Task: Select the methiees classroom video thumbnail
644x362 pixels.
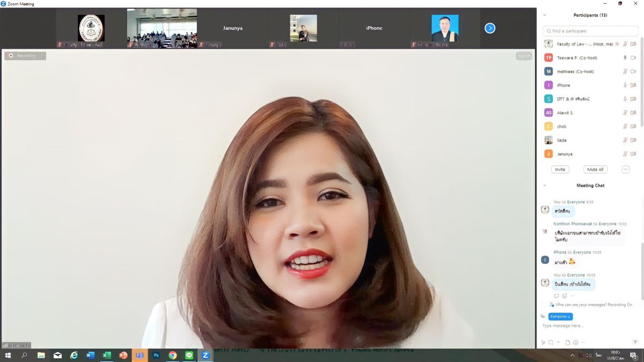Action: [x=162, y=28]
